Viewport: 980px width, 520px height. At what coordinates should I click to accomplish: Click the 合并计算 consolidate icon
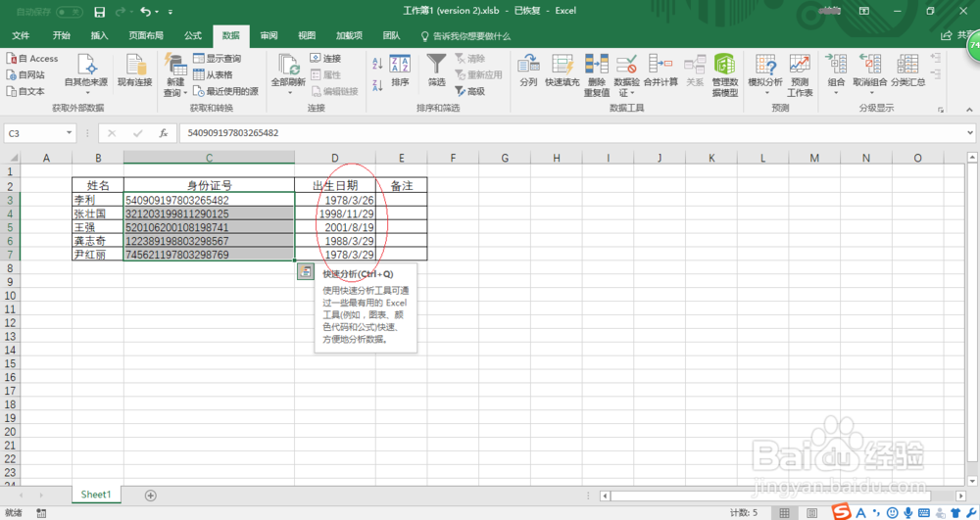pos(661,71)
